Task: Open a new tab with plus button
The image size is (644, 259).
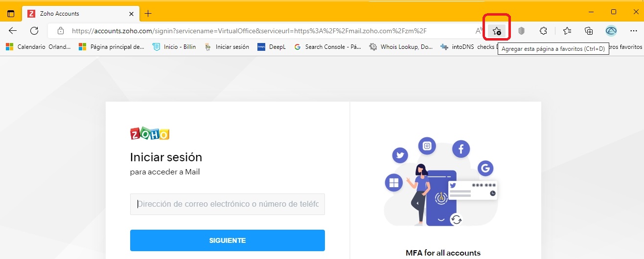Action: 148,14
